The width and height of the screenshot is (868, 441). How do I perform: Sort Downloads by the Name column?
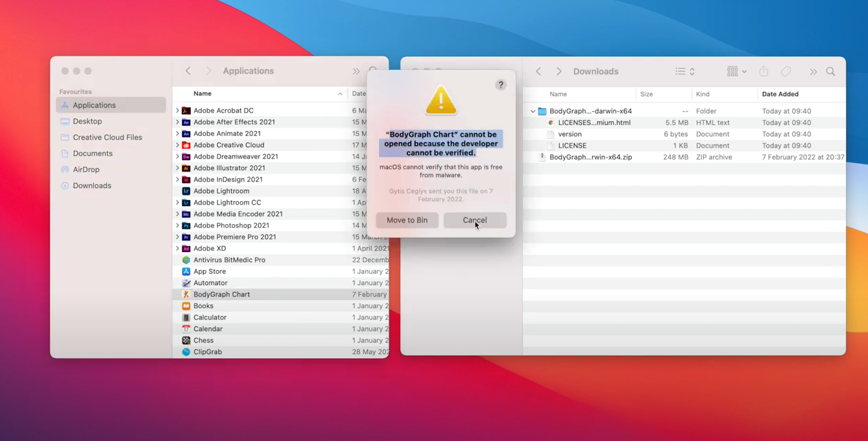(x=580, y=94)
